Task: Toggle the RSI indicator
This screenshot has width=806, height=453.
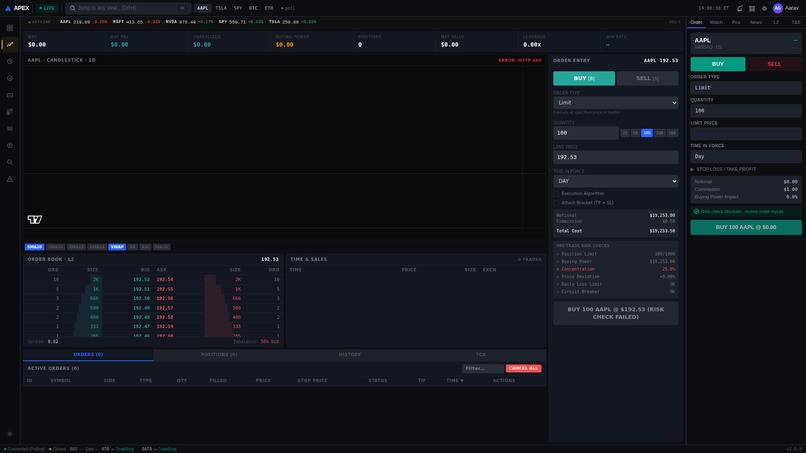Action: [x=145, y=247]
